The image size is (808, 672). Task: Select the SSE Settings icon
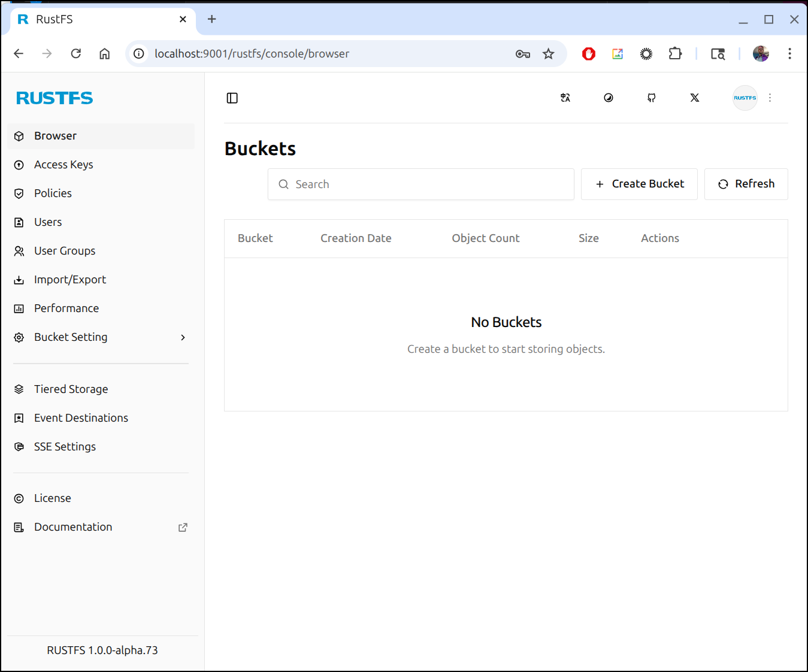[x=19, y=447]
